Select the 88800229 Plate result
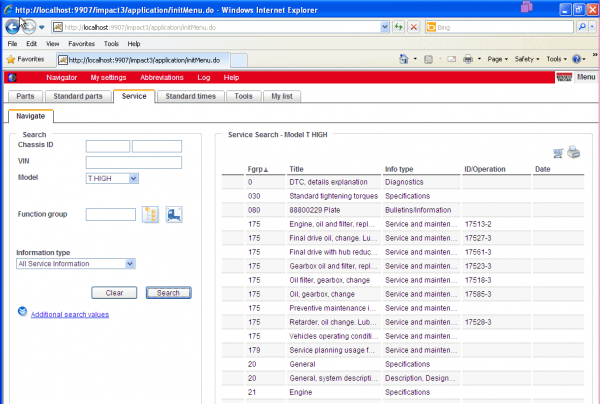Image resolution: width=600 pixels, height=404 pixels. coord(403,210)
